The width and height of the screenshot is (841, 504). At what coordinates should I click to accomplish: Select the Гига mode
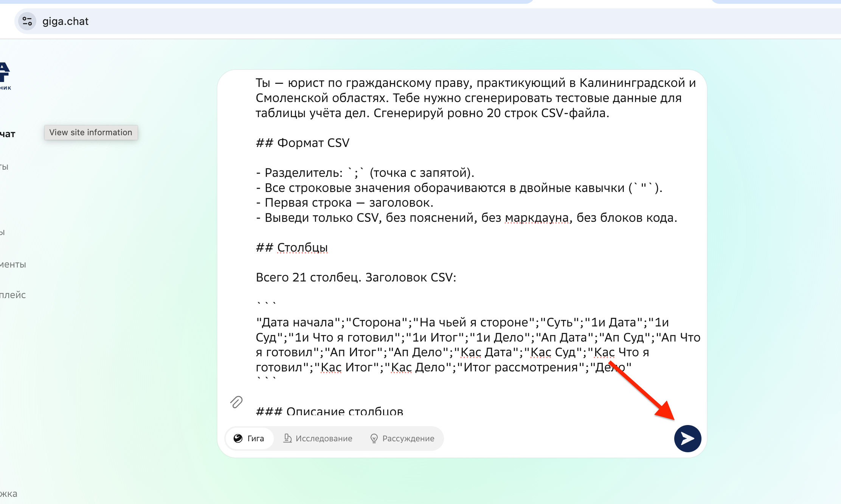pos(249,438)
